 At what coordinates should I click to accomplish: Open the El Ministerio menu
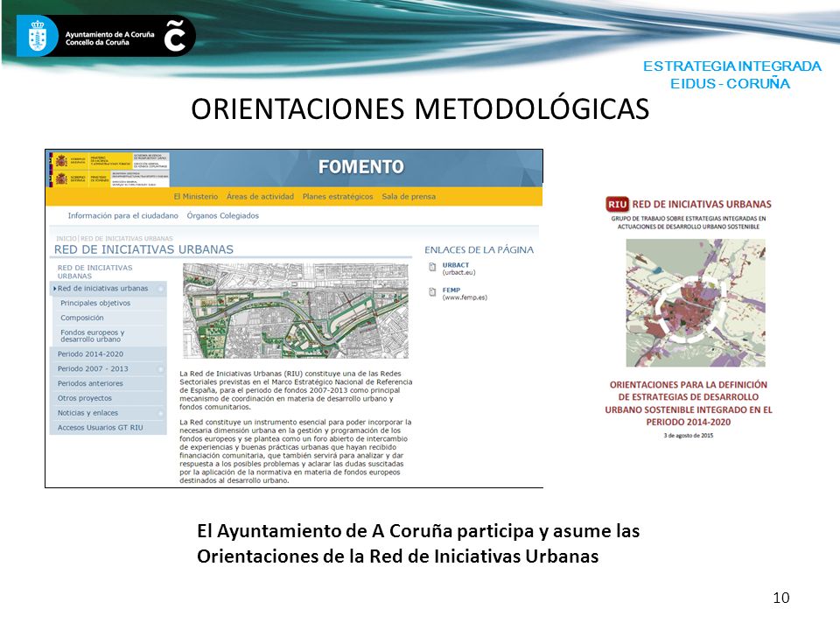pyautogui.click(x=195, y=197)
